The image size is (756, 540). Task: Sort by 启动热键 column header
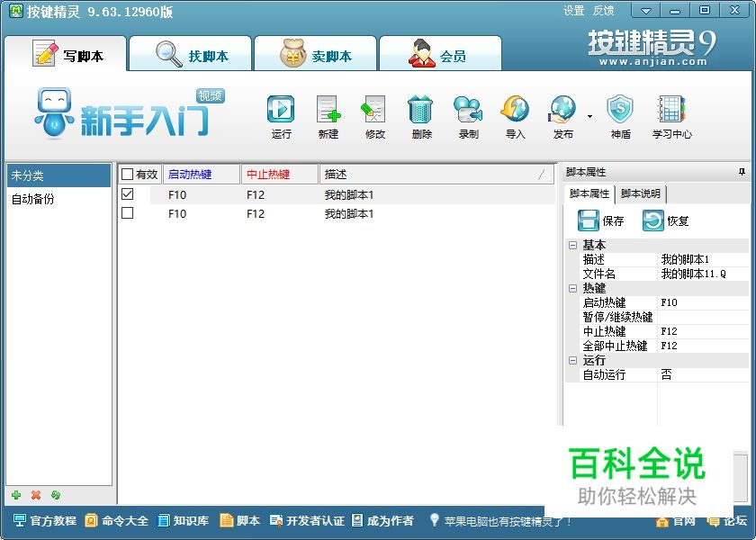coord(202,174)
